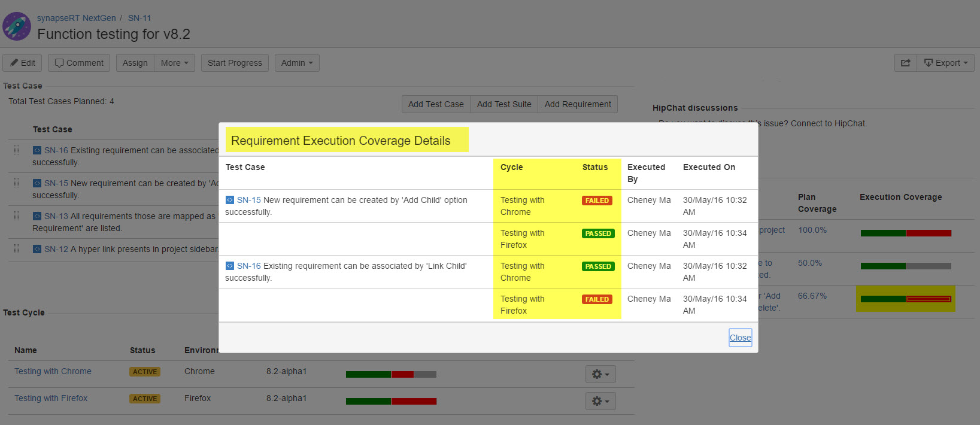Click Testing with Chrome progress bar
The height and width of the screenshot is (425, 980).
[391, 374]
